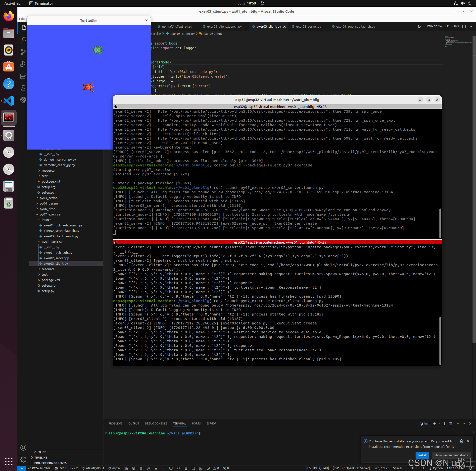Click the build, flash and monitor flame icon
This screenshot has width=476, height=471.
pos(186,468)
